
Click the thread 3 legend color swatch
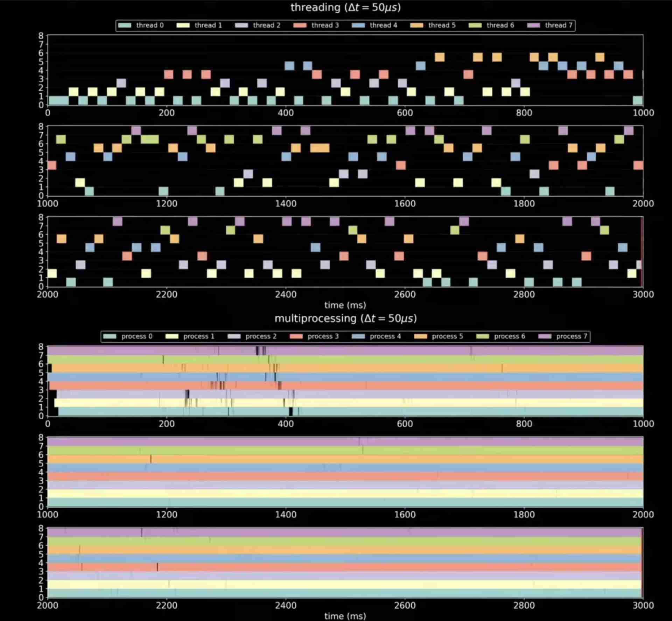300,25
